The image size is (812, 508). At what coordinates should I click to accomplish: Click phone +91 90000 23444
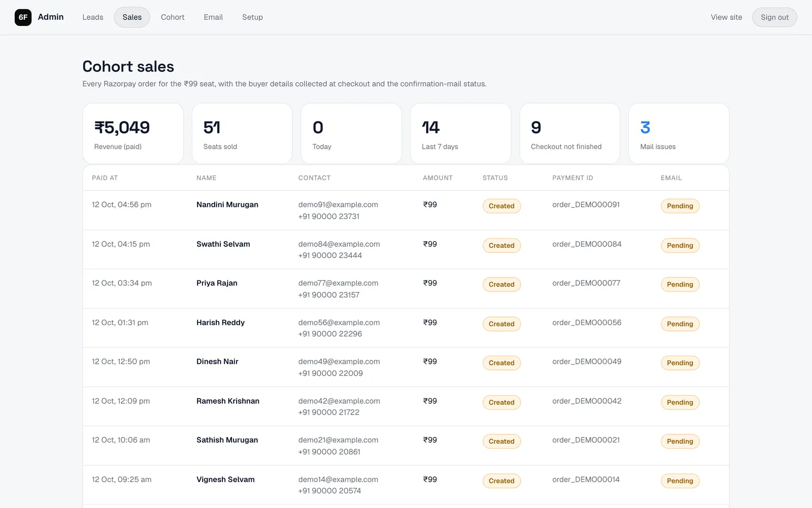click(330, 256)
